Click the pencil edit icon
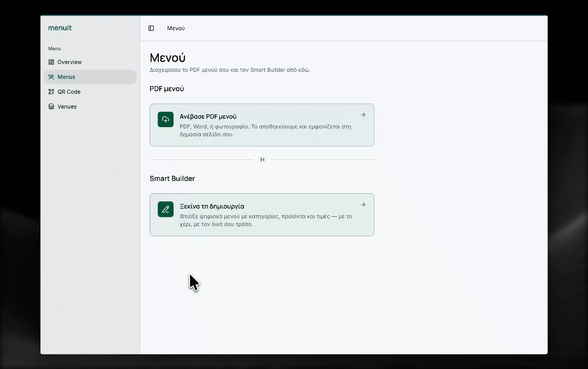 (166, 209)
